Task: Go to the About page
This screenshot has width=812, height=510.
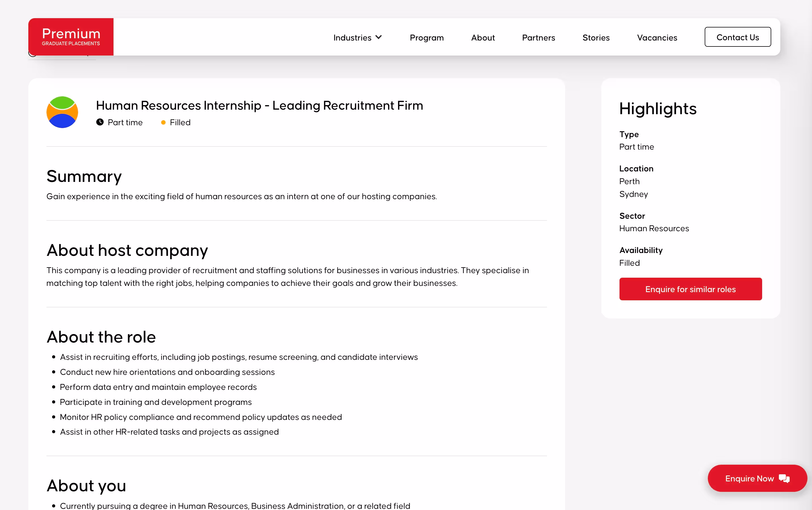Action: pyautogui.click(x=483, y=37)
